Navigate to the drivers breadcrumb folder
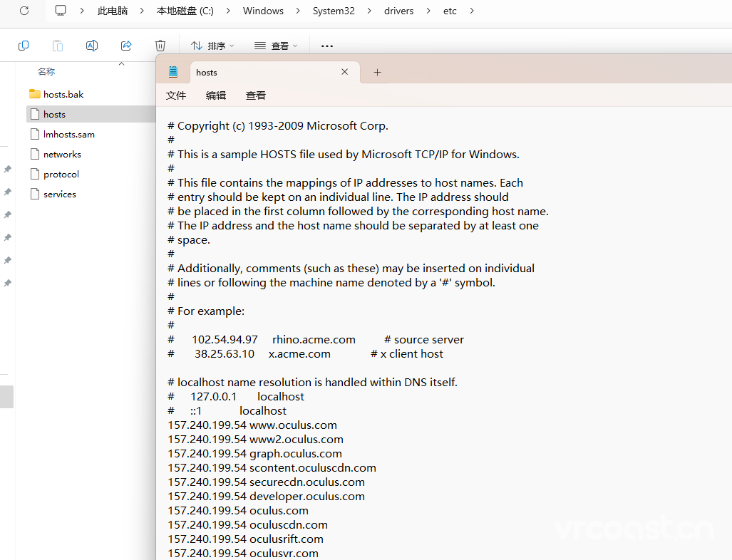The image size is (732, 560). [x=398, y=11]
